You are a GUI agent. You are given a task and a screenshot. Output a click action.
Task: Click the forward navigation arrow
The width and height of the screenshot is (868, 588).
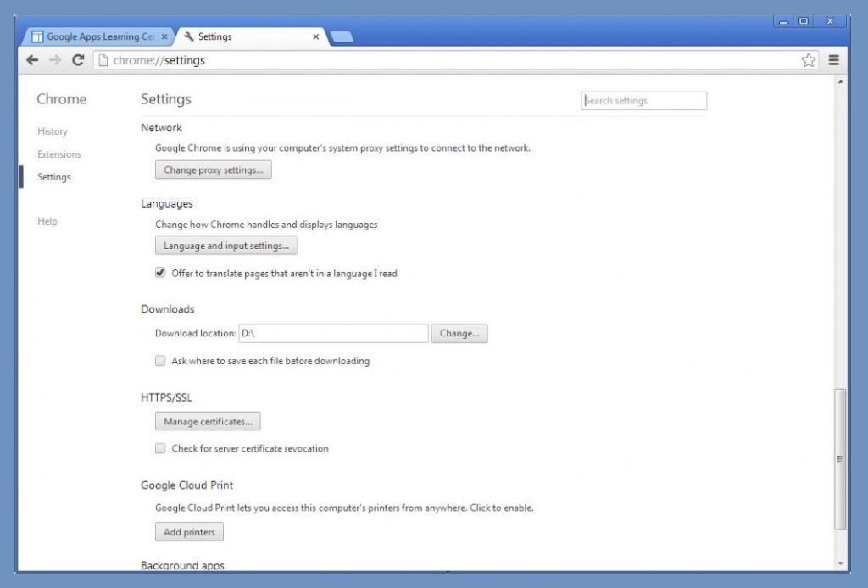[55, 60]
